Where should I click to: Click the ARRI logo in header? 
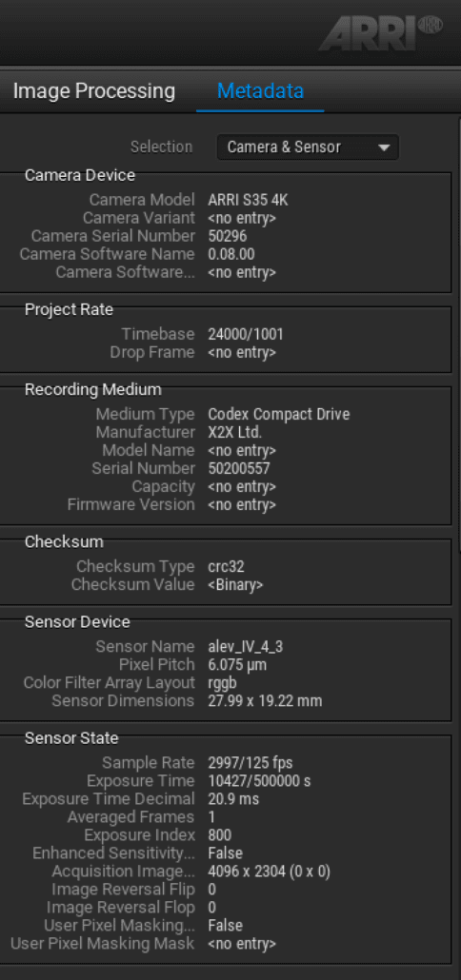click(x=382, y=33)
